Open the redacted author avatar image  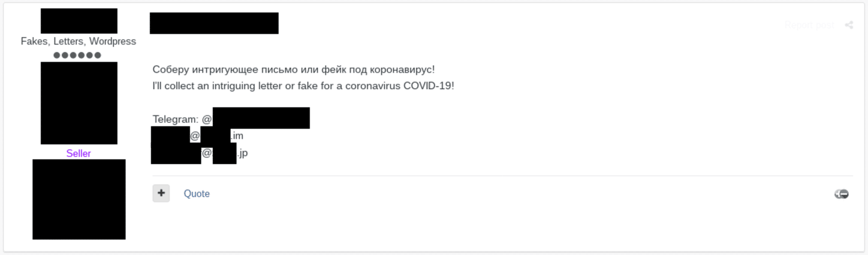coord(79,103)
